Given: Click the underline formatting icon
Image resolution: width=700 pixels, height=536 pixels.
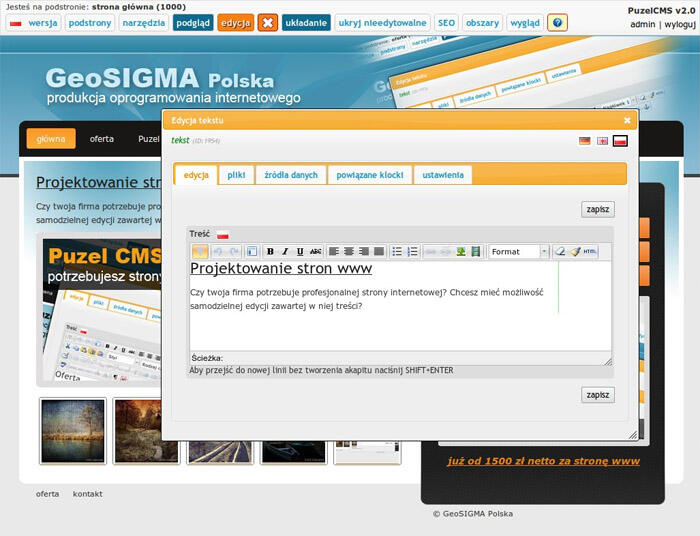Looking at the screenshot, I should pyautogui.click(x=300, y=252).
